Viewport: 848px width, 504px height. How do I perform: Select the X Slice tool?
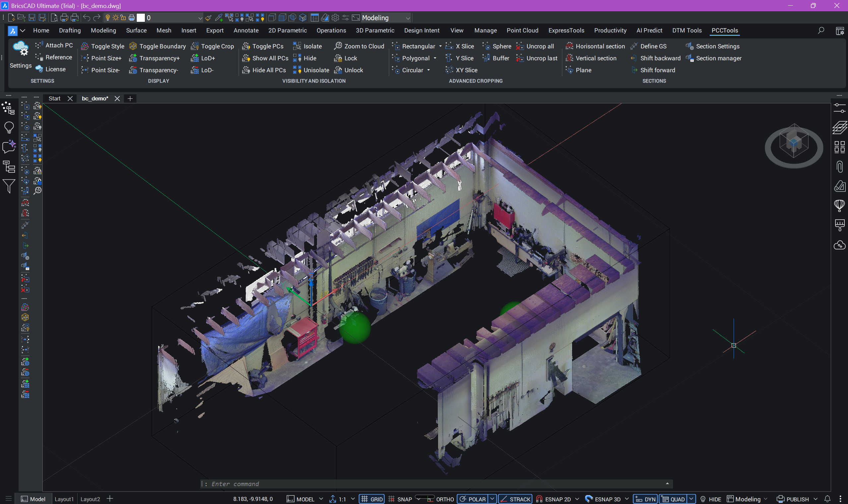coord(460,46)
